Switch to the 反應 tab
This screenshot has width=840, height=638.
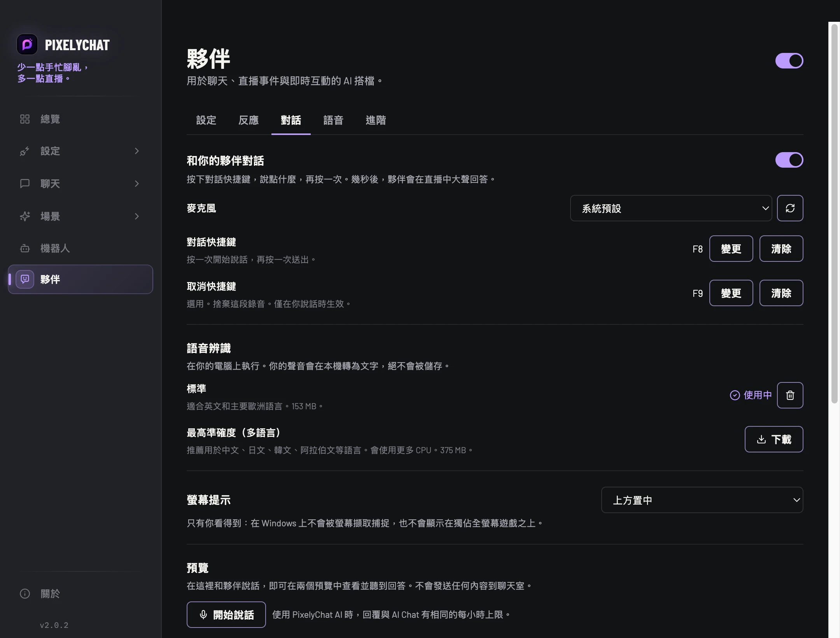pyautogui.click(x=248, y=120)
